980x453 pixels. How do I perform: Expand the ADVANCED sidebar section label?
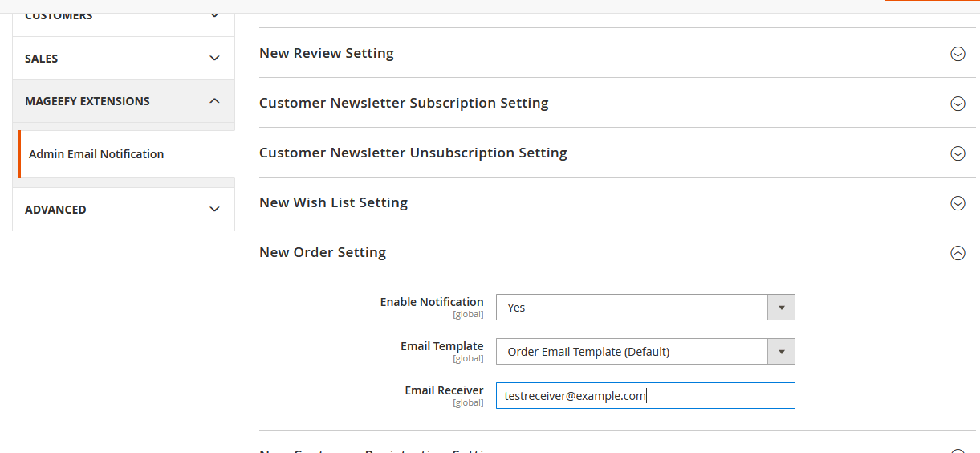55,210
